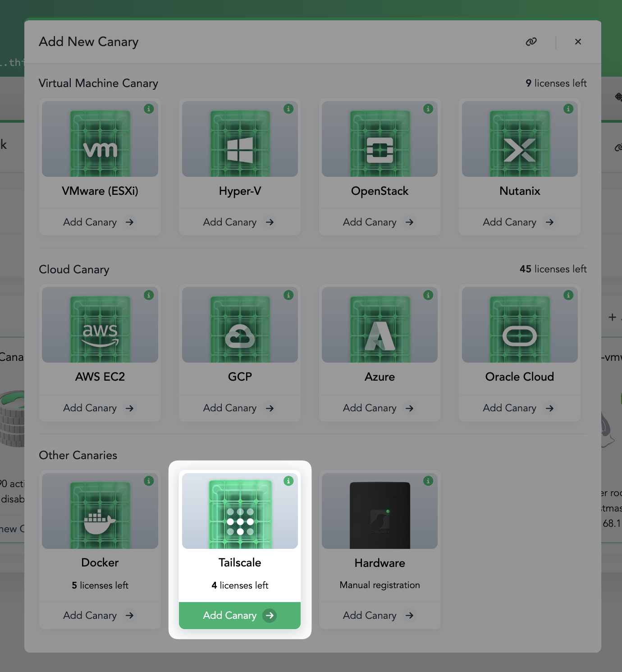Viewport: 622px width, 672px height.
Task: Click the copy link icon in dialog header
Action: pyautogui.click(x=531, y=42)
